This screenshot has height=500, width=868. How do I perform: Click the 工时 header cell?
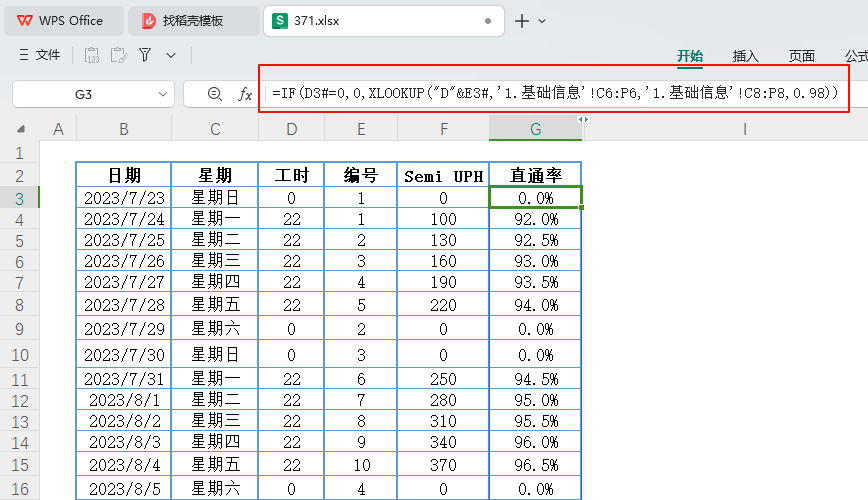(x=291, y=175)
